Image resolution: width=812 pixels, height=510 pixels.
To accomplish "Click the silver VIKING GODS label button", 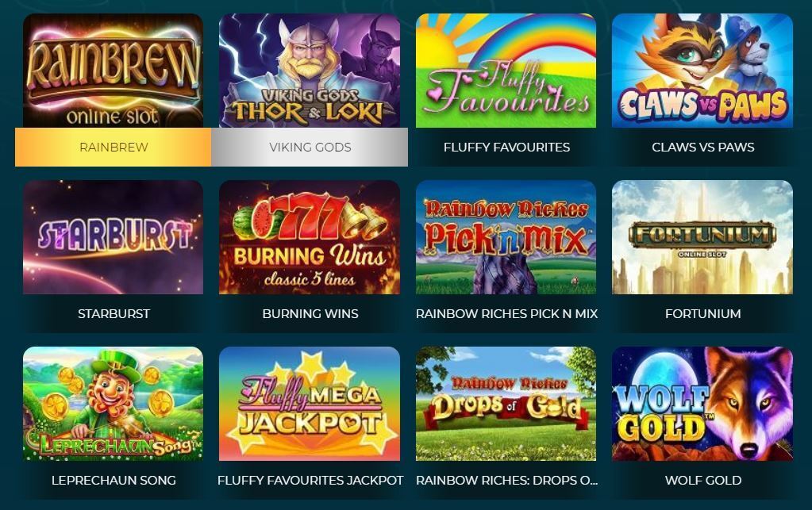I will tap(310, 147).
